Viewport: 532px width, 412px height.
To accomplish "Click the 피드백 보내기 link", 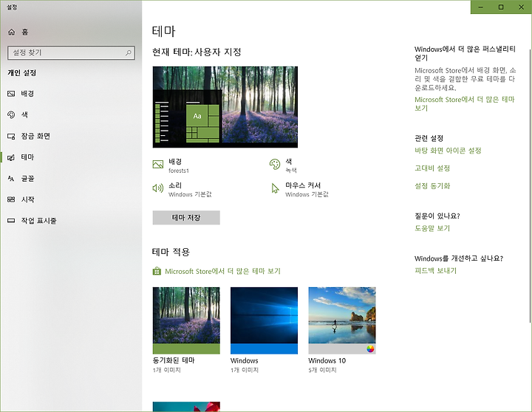I will tap(436, 270).
